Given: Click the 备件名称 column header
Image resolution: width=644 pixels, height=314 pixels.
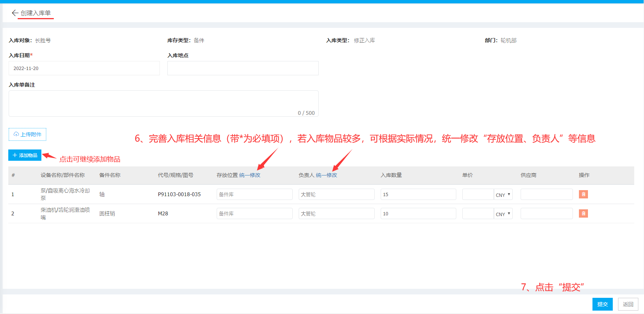Looking at the screenshot, I should [x=110, y=175].
